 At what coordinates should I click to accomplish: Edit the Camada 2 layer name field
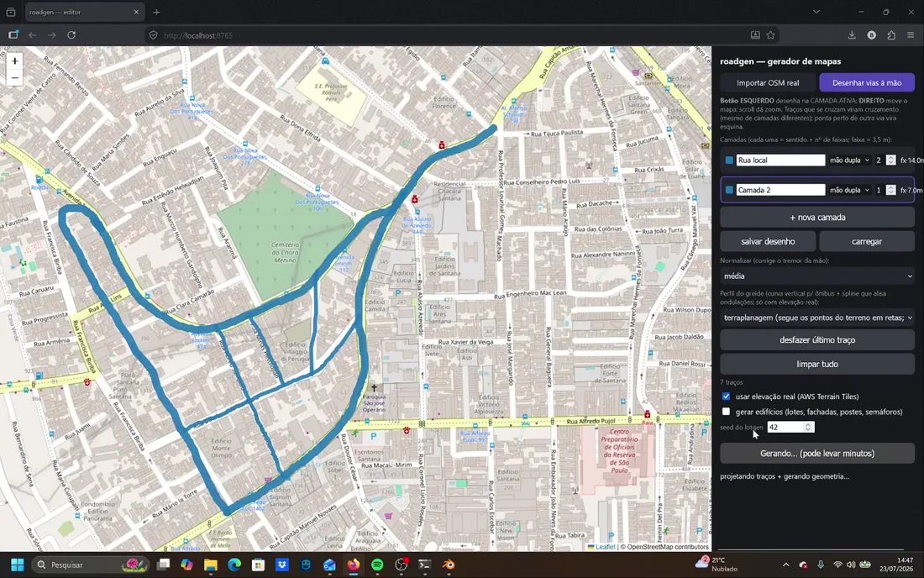(x=781, y=191)
